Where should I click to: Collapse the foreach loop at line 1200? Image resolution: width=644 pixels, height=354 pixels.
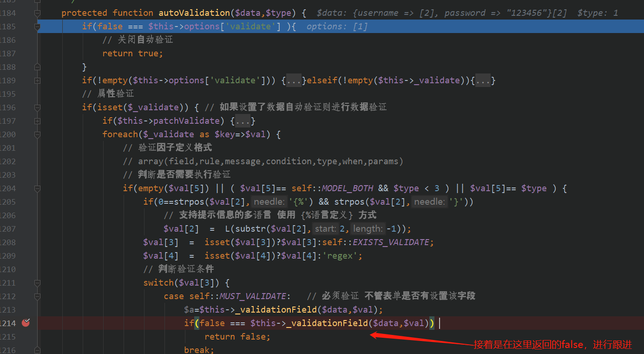point(37,134)
